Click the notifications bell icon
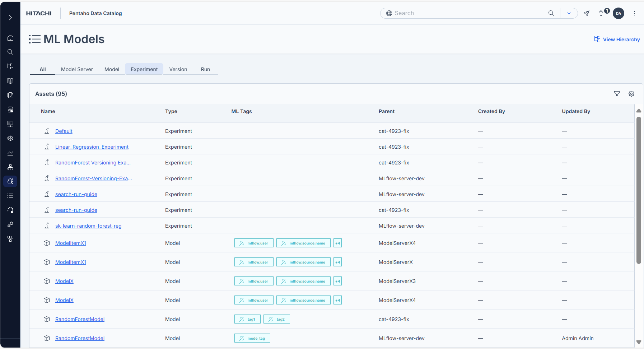Viewport: 644px width, 349px height. pos(601,13)
